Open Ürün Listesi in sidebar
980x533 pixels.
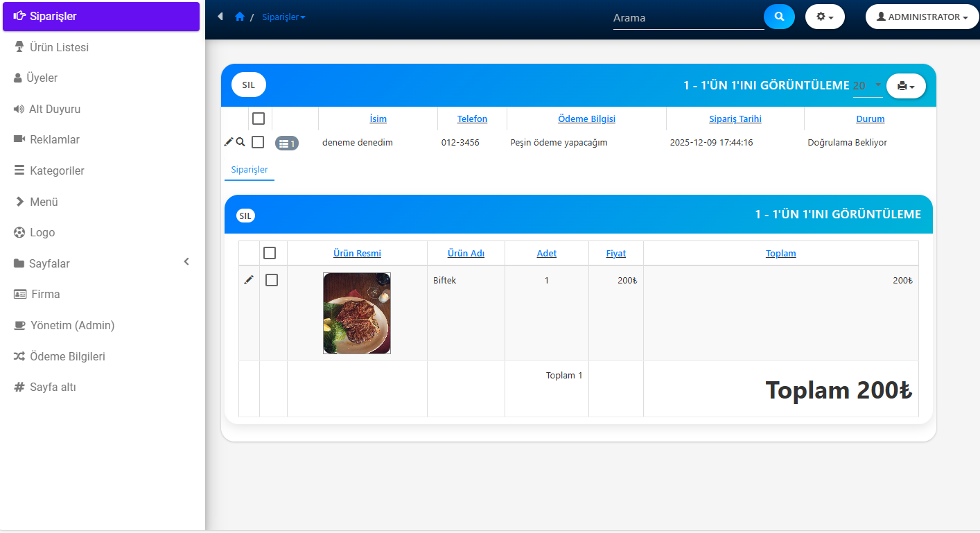pos(59,47)
